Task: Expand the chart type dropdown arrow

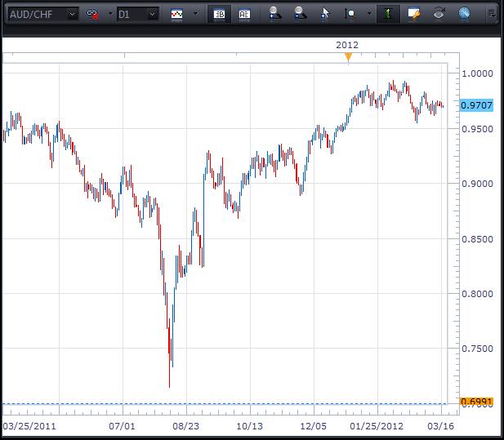Action: point(195,14)
